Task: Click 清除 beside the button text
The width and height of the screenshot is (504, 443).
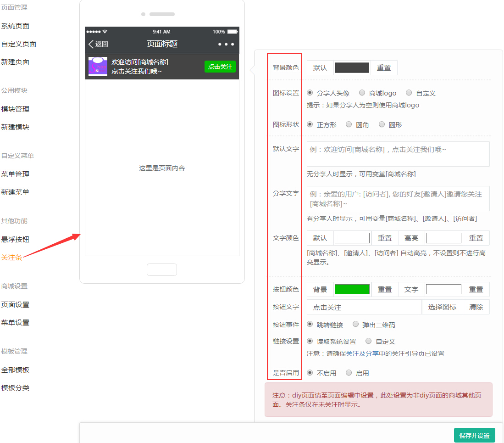Action: (476, 307)
